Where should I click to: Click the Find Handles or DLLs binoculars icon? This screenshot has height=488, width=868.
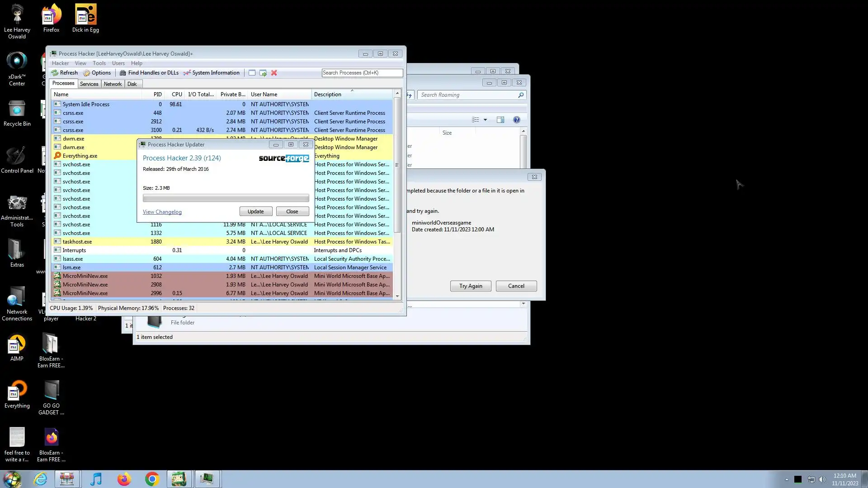coord(123,73)
